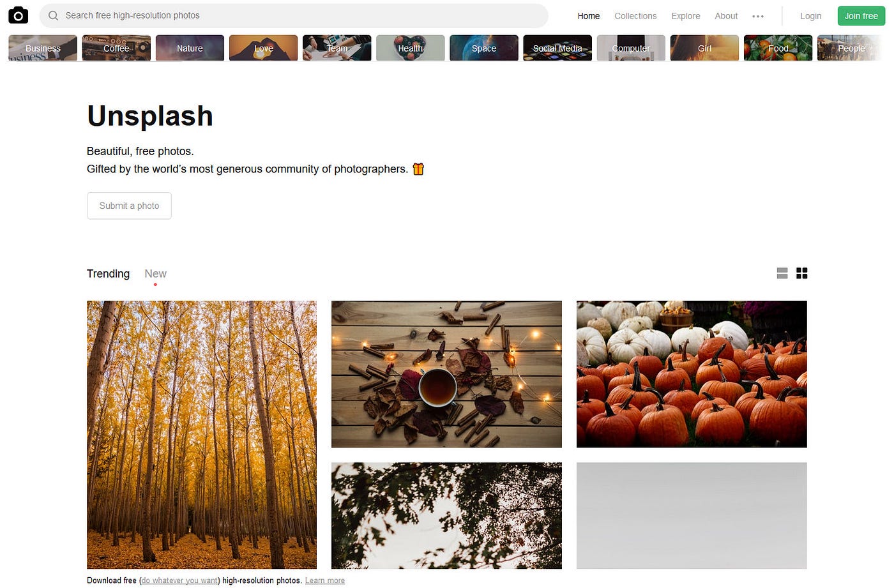894x588 pixels.
Task: Open Explore in the top navigation
Action: pos(686,16)
